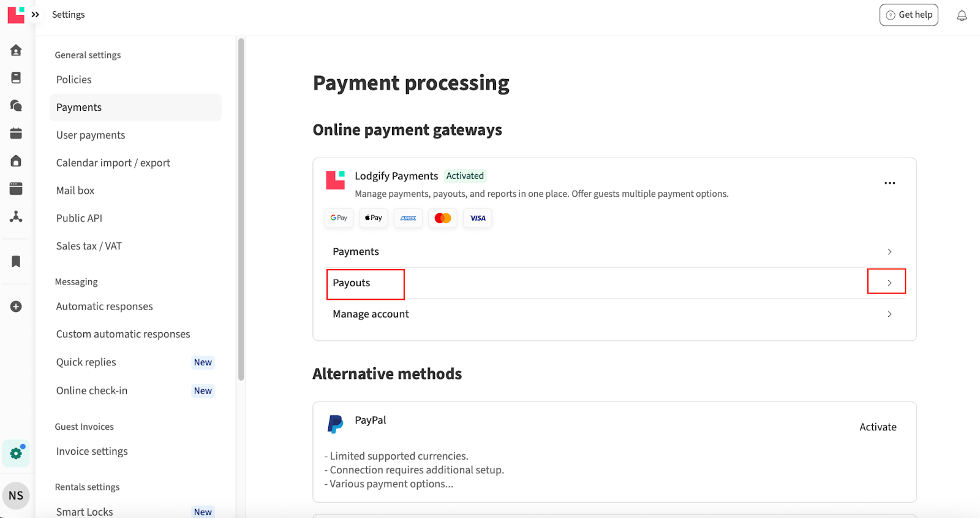Image resolution: width=980 pixels, height=518 pixels.
Task: Click the plus circle add icon
Action: coord(16,307)
